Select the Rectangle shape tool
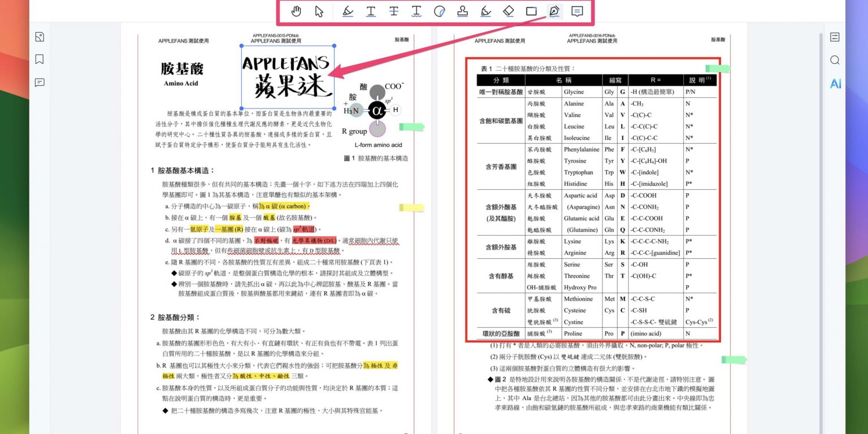The height and width of the screenshot is (434, 868). tap(531, 11)
